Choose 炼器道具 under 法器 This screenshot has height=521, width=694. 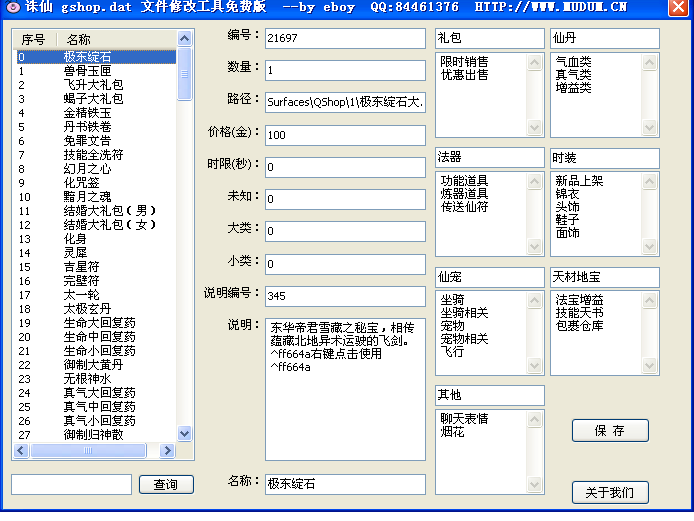point(465,194)
